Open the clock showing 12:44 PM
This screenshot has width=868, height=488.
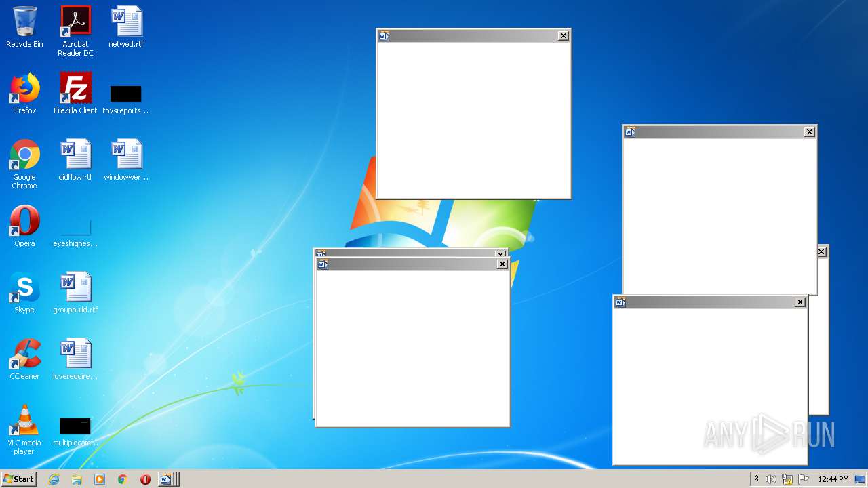pos(833,479)
